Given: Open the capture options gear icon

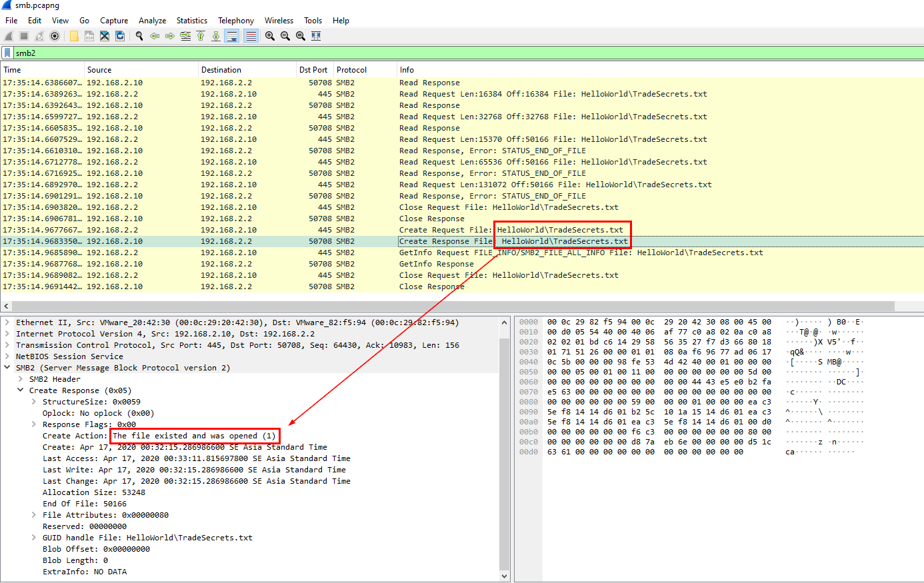Looking at the screenshot, I should (55, 36).
